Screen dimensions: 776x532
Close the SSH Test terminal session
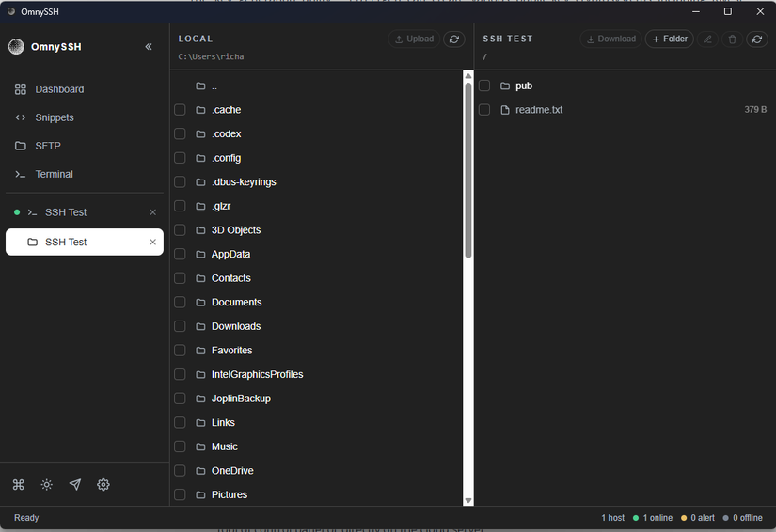(x=153, y=212)
